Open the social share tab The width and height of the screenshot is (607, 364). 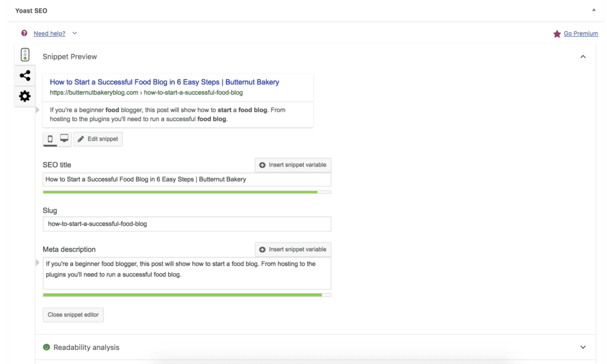[25, 75]
